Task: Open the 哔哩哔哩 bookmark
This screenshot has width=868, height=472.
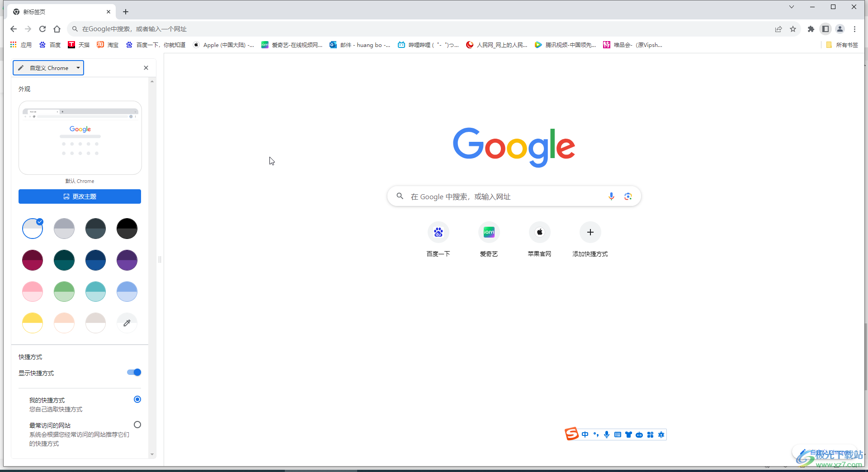Action: click(x=428, y=45)
